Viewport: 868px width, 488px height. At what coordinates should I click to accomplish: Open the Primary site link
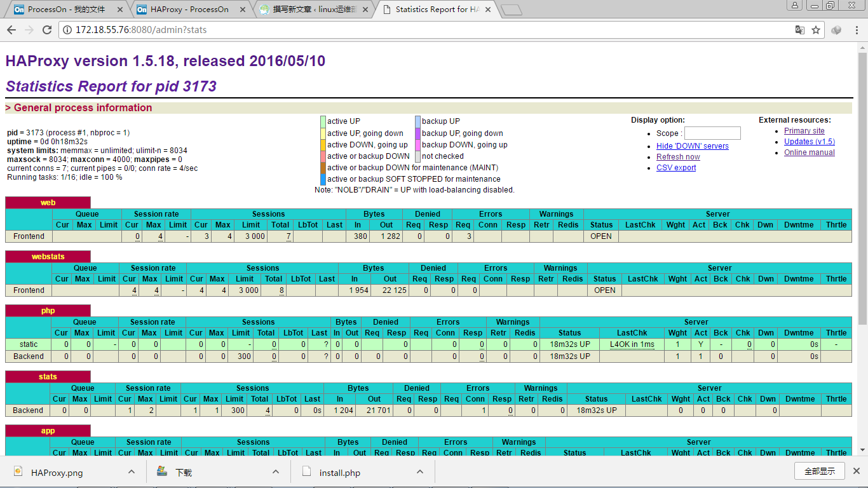pyautogui.click(x=804, y=131)
